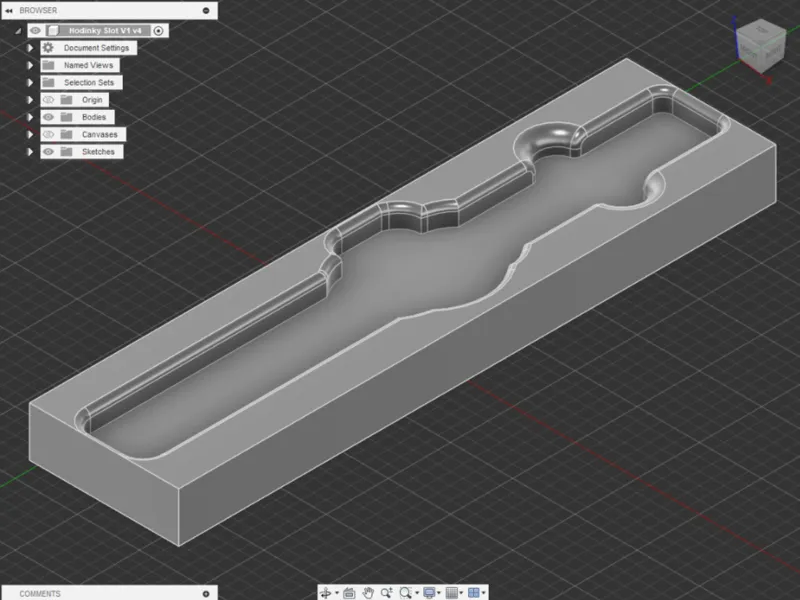Click the Browser panel minus options button

pyautogui.click(x=206, y=10)
